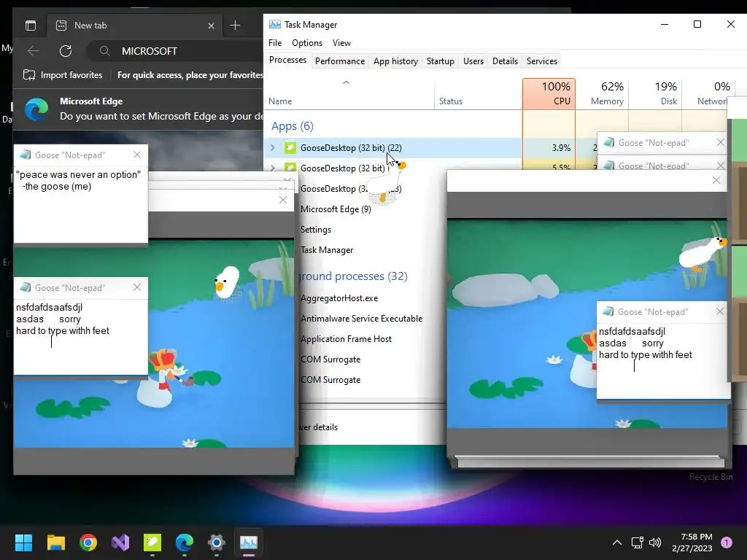Select the first COM Surrogate process
The width and height of the screenshot is (747, 560).
[x=330, y=359]
